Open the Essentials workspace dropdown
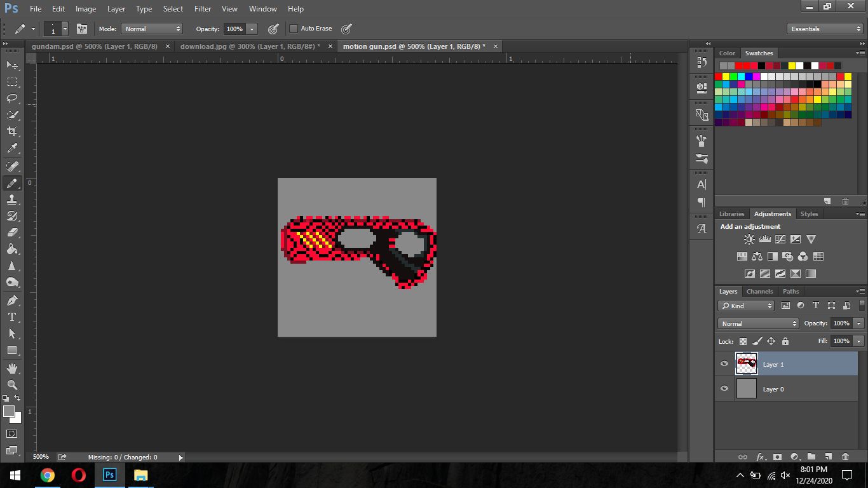 click(824, 29)
